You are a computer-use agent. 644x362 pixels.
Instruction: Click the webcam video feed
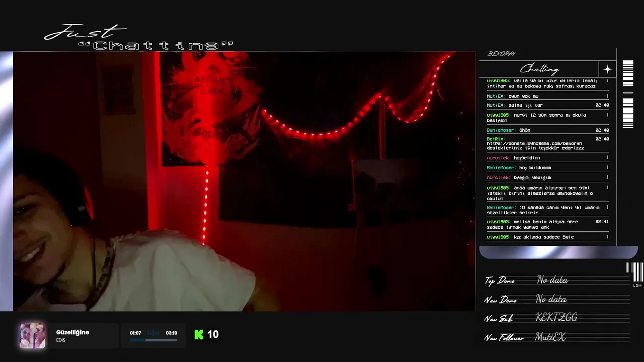[x=244, y=182]
